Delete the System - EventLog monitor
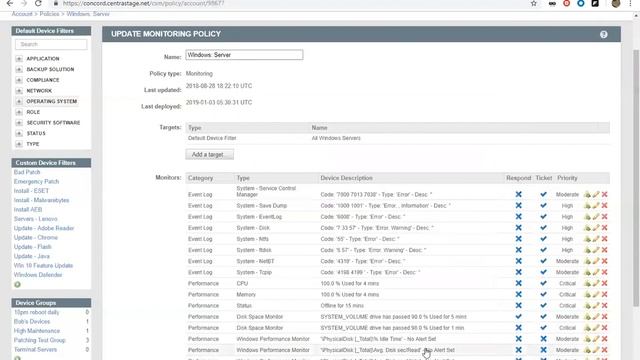This screenshot has width=640, height=360. tap(604, 217)
